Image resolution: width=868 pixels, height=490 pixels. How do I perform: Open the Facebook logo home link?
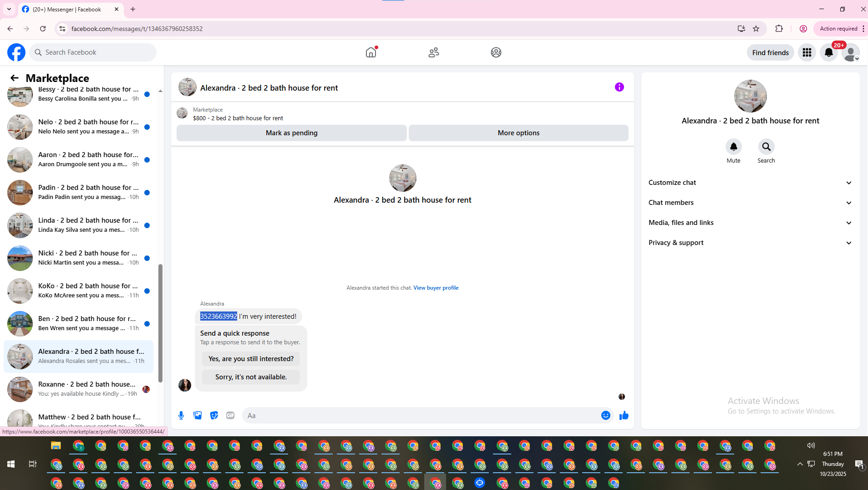click(x=16, y=52)
